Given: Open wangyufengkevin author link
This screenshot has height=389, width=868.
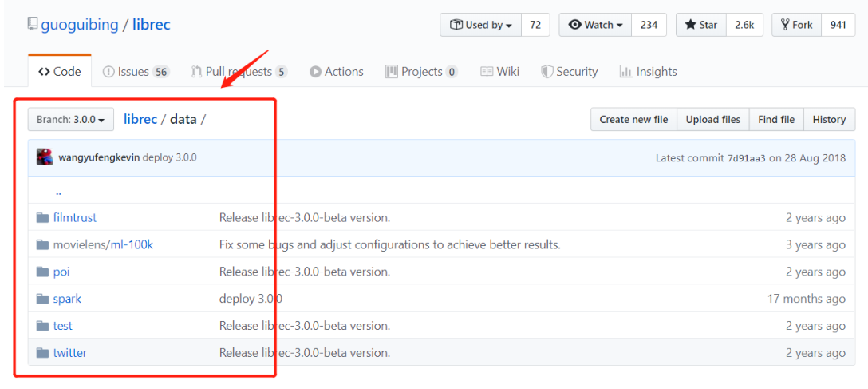Looking at the screenshot, I should pyautogui.click(x=99, y=158).
